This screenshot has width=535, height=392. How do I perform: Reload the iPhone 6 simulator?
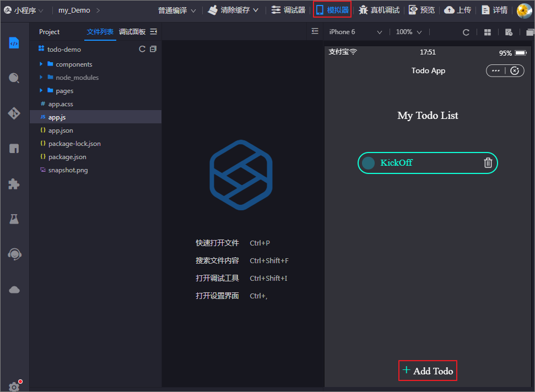point(466,32)
